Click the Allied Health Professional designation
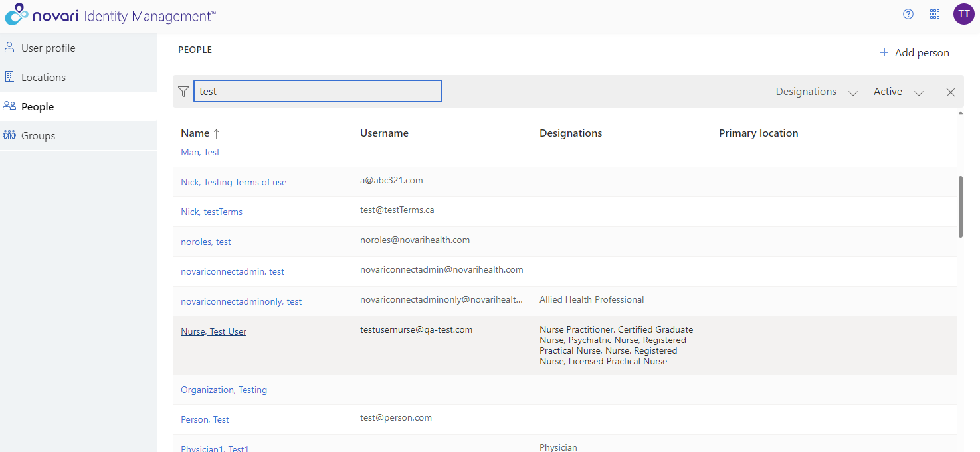Screen dimensions: 980x452 point(592,299)
